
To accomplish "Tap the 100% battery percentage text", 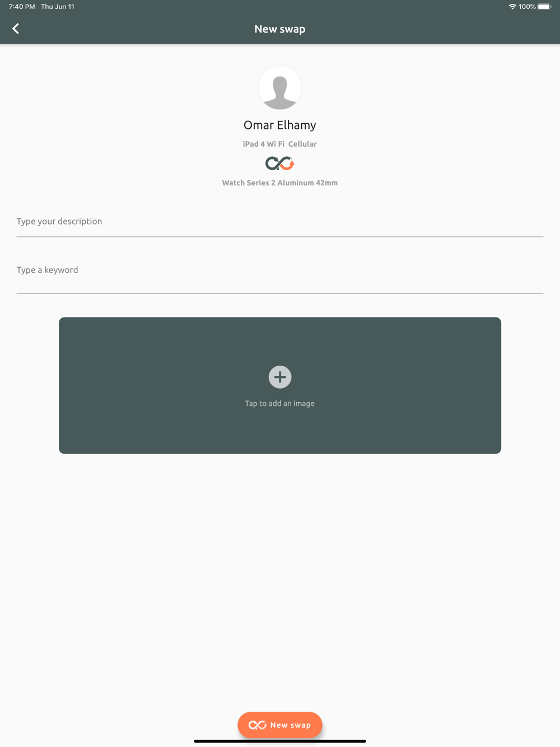I will 527,7.
